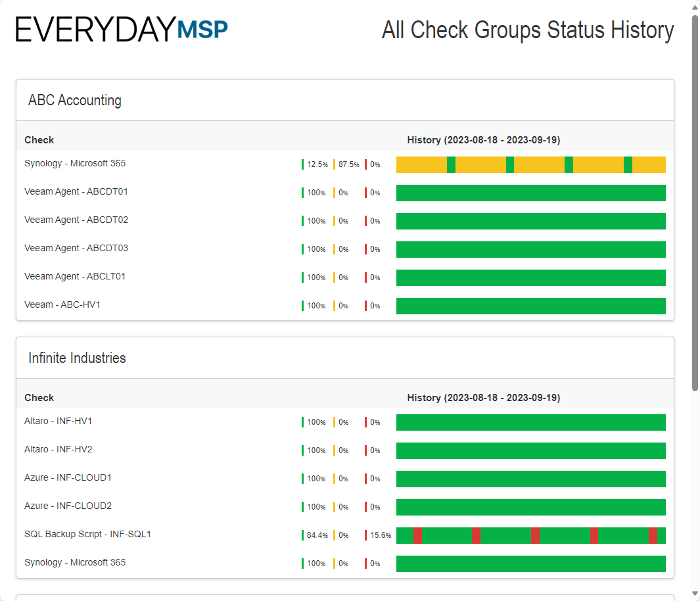Click History column header in ABC Accounting
Viewport: 700px width, 601px height.
click(483, 140)
